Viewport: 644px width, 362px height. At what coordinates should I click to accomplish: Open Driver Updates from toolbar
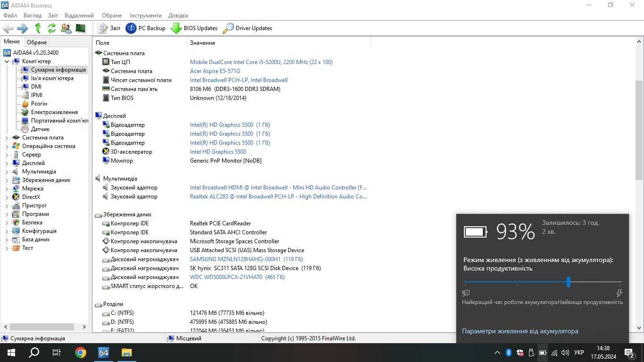coord(248,28)
